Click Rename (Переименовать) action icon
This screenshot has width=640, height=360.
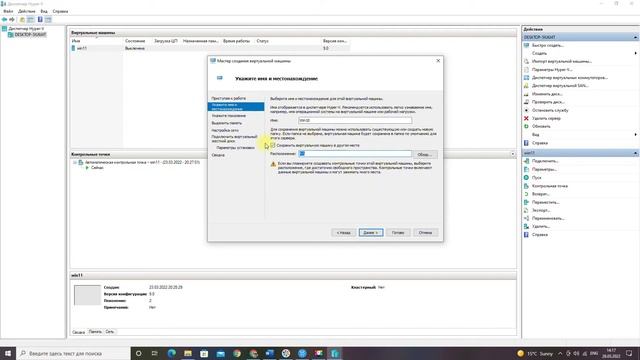click(526, 218)
